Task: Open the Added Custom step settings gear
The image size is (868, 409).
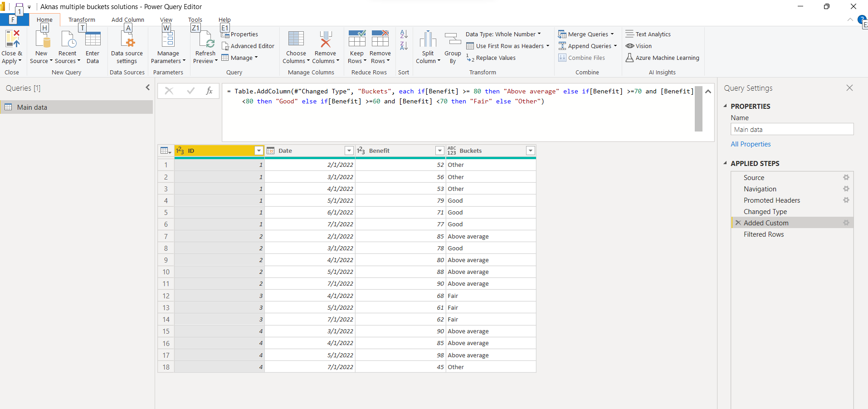Action: pos(846,223)
